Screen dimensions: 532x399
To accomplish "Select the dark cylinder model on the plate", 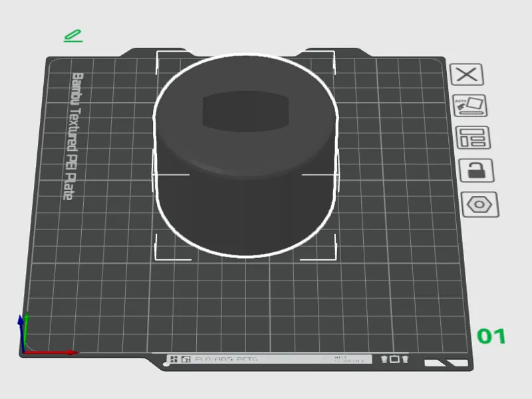I will pyautogui.click(x=245, y=156).
